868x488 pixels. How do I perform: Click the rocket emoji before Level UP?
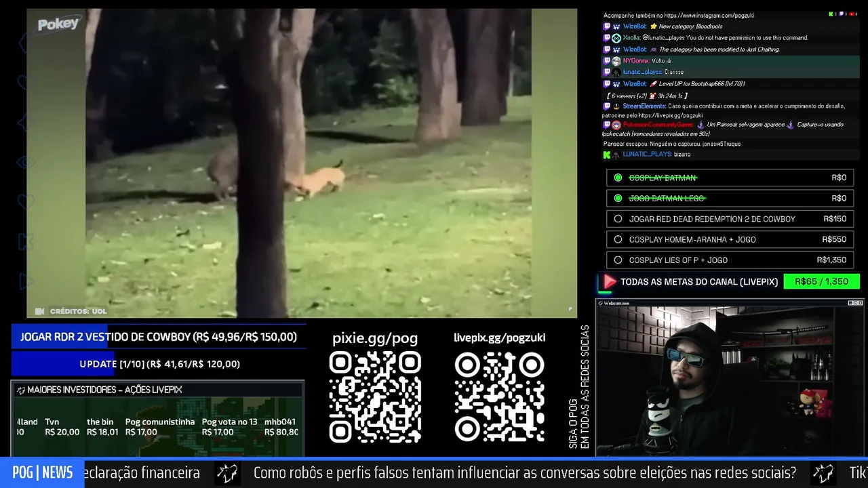(x=654, y=84)
